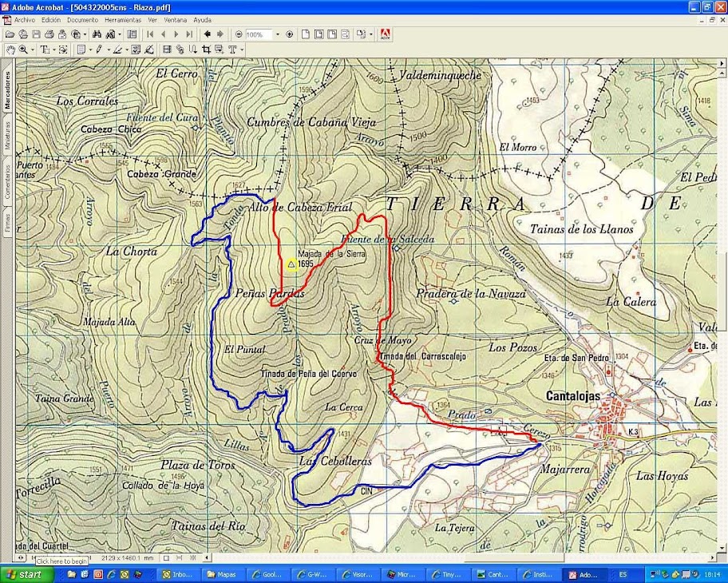Open the Ventana menu
Screen dimensions: 728x583
(175, 20)
